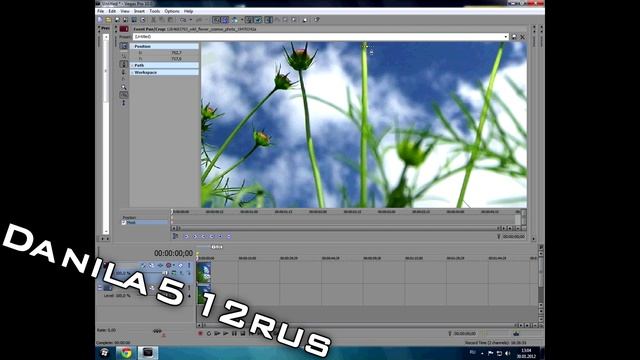Click the Pause button in transport bar
Image resolution: width=640 pixels, height=360 pixels.
[234, 333]
